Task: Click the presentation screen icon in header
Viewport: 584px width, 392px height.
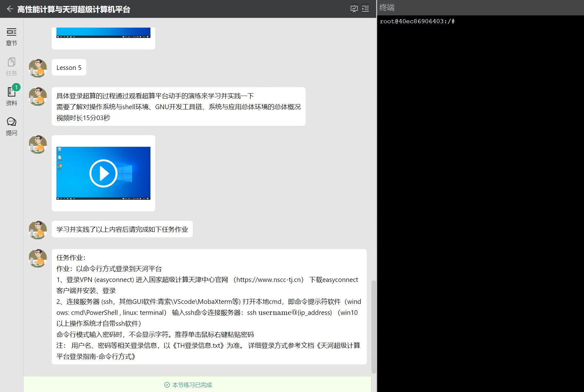Action: coord(354,9)
